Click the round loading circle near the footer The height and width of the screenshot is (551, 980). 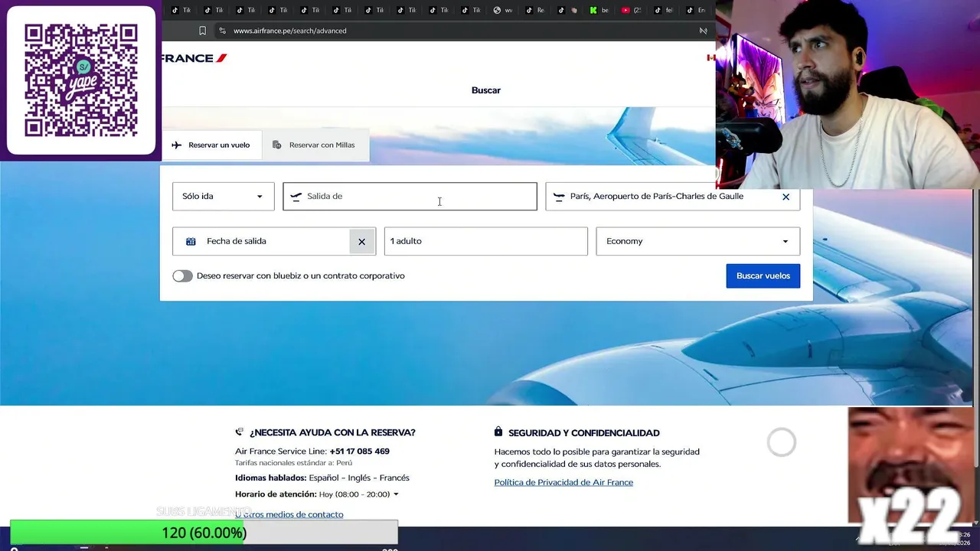pos(782,442)
